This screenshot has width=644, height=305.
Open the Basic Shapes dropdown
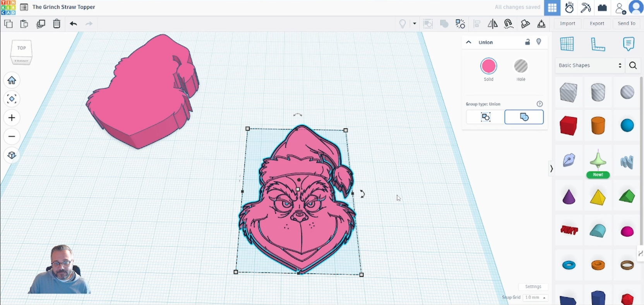589,65
